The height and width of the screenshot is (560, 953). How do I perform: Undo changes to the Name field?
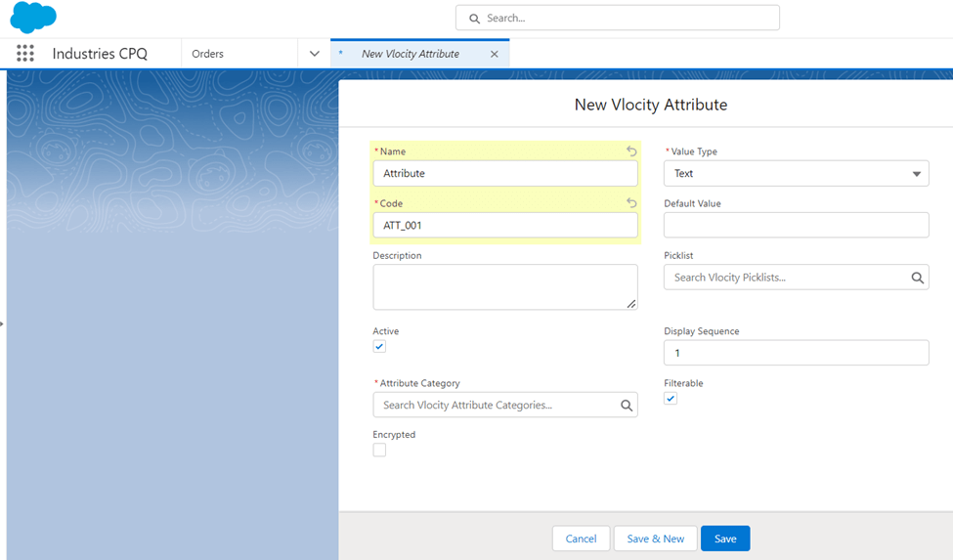click(x=631, y=151)
